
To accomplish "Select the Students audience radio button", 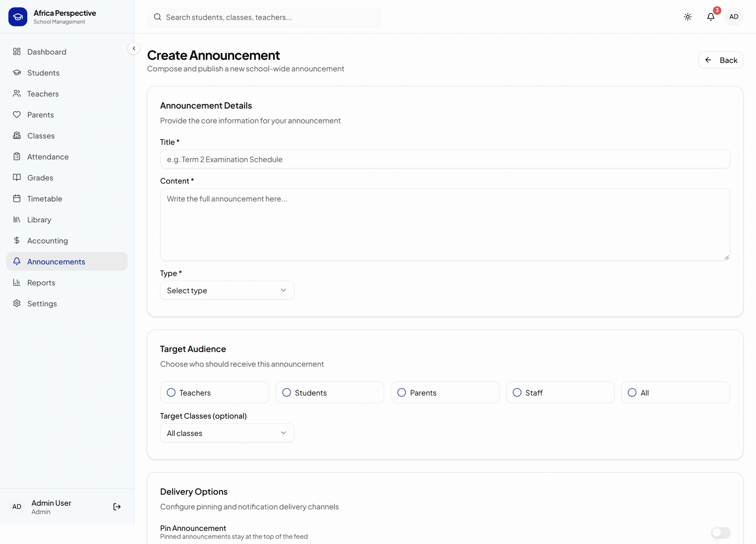I will point(287,392).
